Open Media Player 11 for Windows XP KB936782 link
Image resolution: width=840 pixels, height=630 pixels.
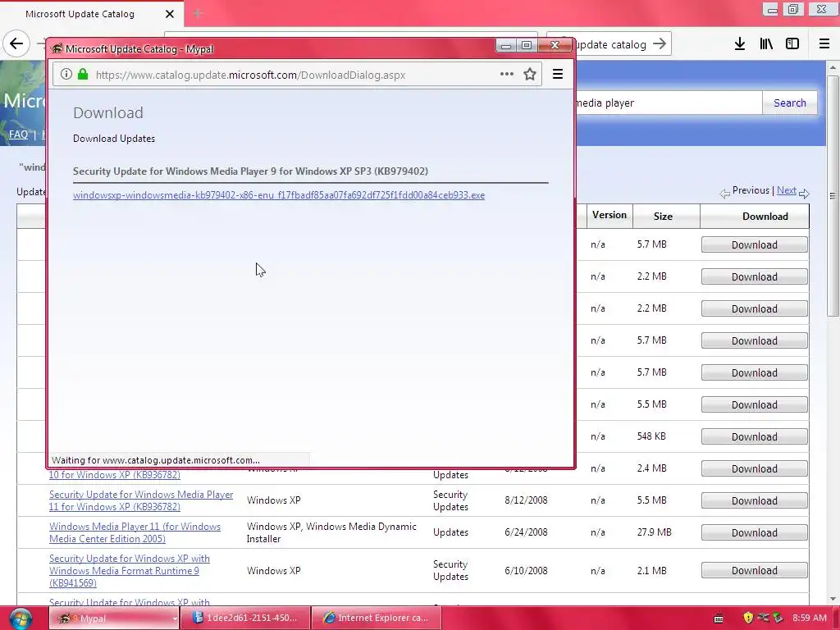click(141, 500)
